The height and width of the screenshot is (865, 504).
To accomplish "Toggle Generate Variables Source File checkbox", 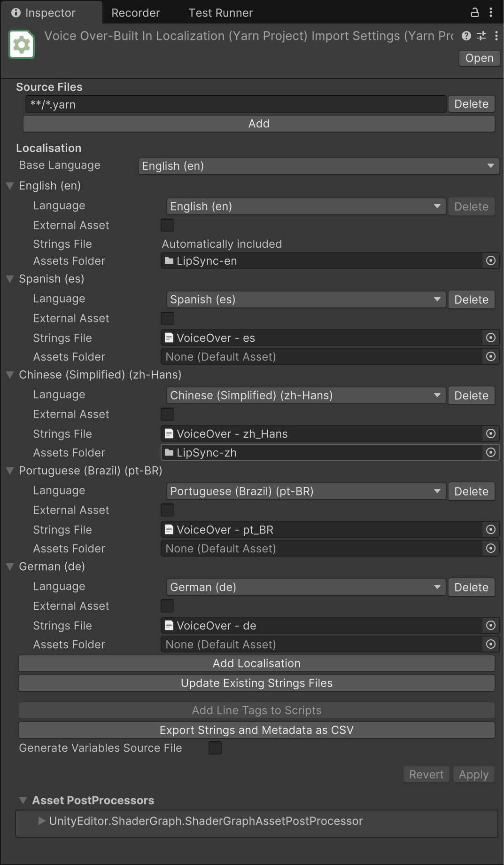I will [x=215, y=748].
